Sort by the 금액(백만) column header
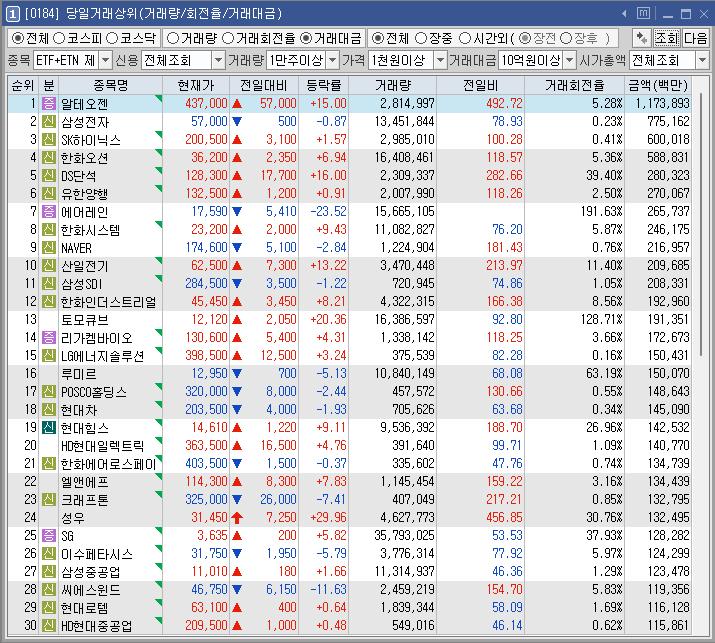 [x=658, y=85]
